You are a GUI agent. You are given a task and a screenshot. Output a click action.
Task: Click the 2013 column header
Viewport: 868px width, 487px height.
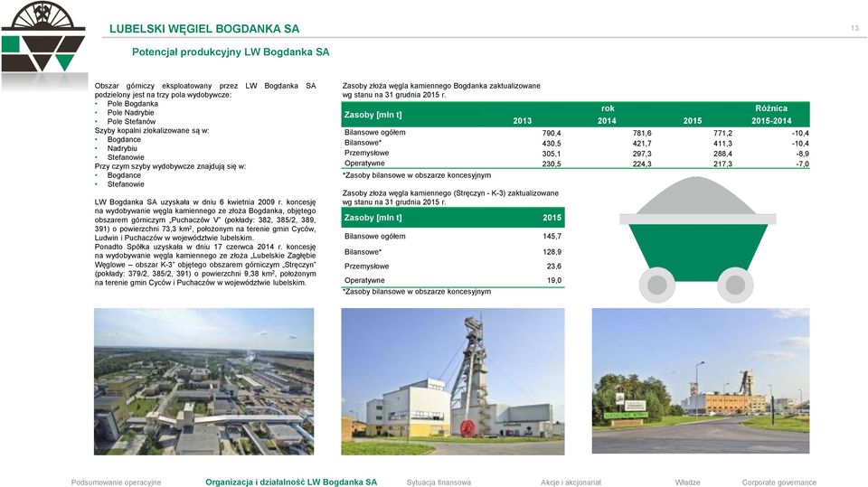point(522,121)
